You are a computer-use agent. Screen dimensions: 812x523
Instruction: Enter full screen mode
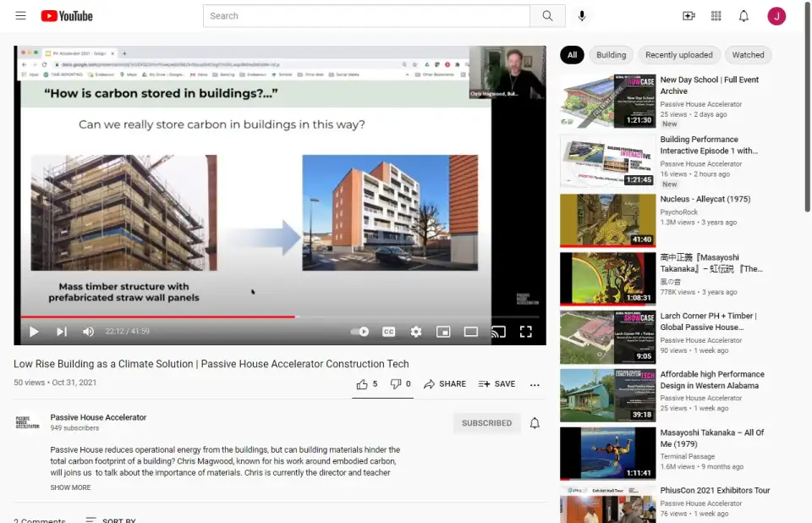(525, 332)
